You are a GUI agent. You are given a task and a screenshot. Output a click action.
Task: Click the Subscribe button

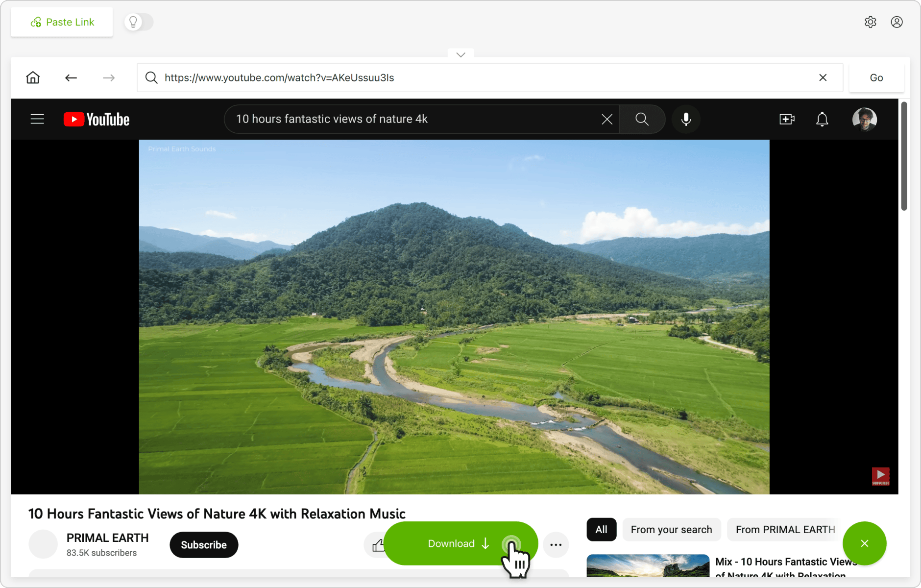[204, 544]
